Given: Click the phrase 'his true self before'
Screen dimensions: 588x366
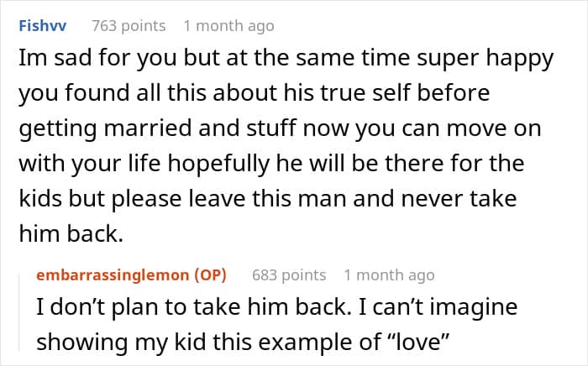Looking at the screenshot, I should click(386, 93).
